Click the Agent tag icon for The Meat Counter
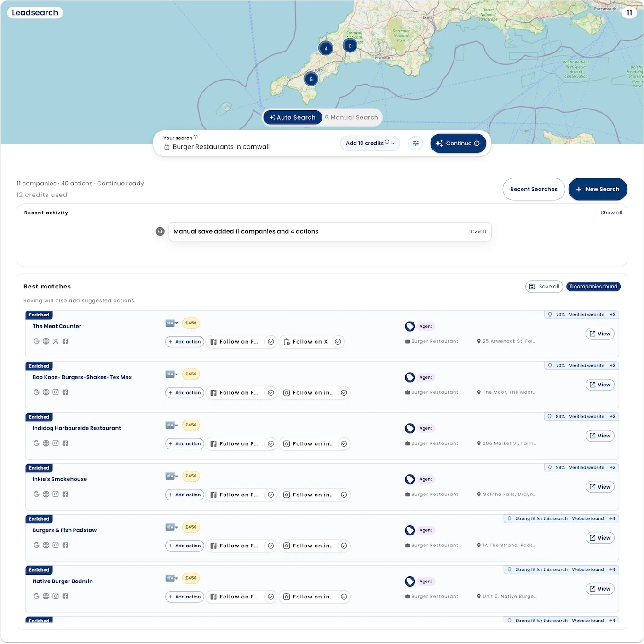 (x=410, y=326)
